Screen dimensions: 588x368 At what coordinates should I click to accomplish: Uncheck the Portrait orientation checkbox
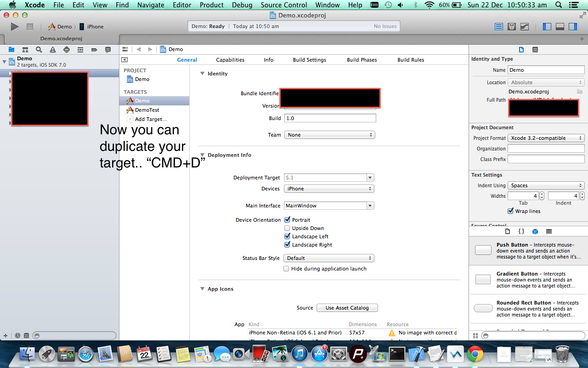(x=287, y=220)
